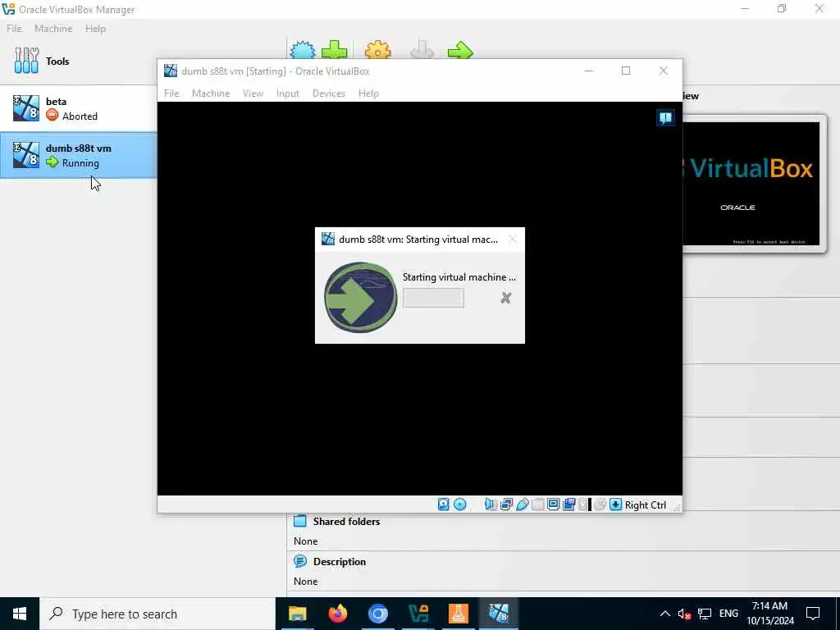Open Settings via the orange gear icon
Viewport: 840px width, 630px height.
click(x=377, y=51)
